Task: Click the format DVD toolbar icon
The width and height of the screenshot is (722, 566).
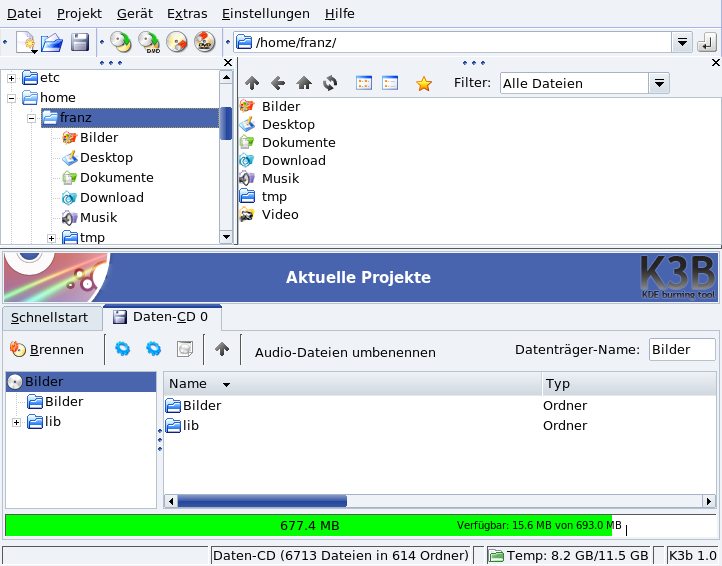Action: (204, 42)
